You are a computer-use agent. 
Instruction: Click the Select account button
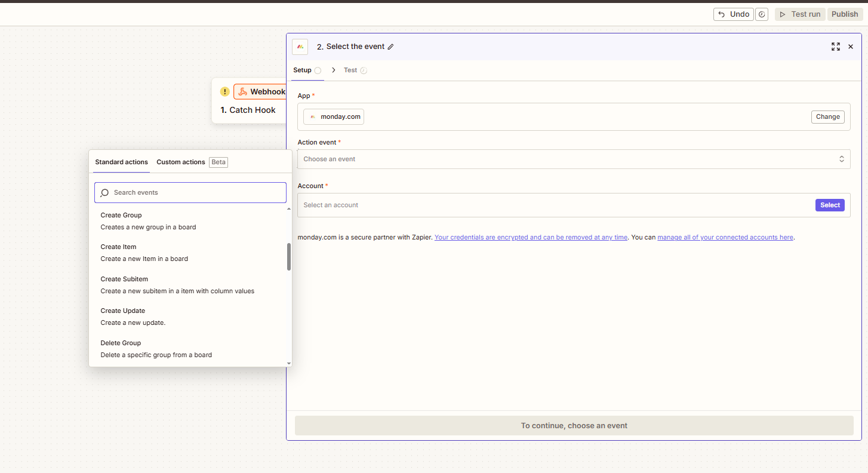[829, 205]
